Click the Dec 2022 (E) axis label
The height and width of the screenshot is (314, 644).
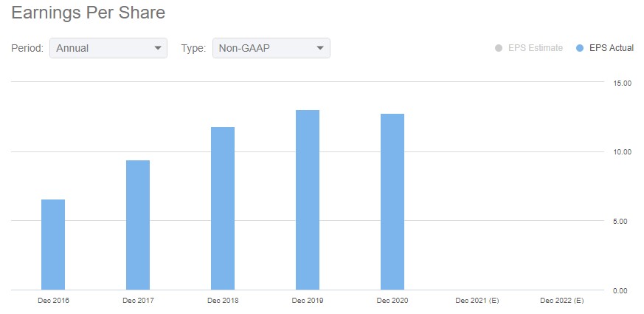point(562,301)
